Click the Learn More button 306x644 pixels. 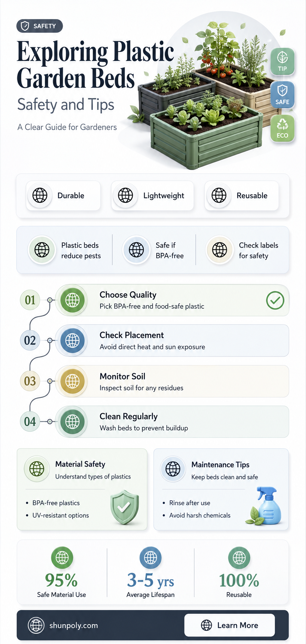229,625
